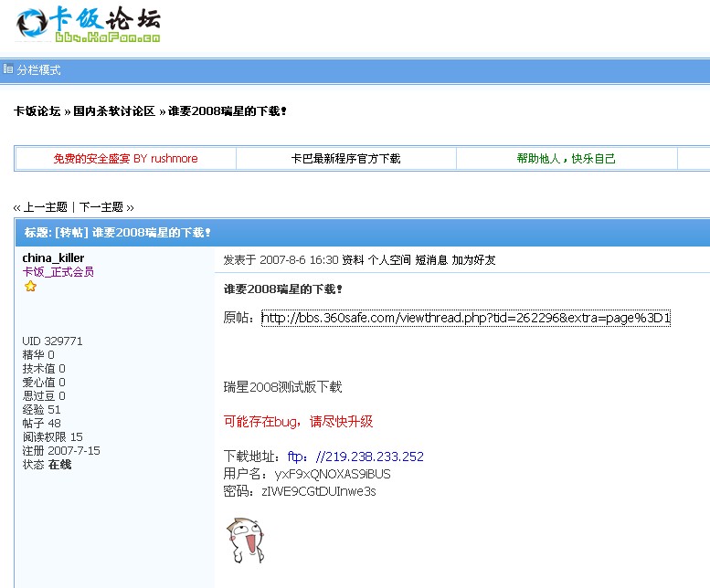710x588 pixels.
Task: Open 卡巴最新程序官方下载 announcement
Action: click(345, 158)
